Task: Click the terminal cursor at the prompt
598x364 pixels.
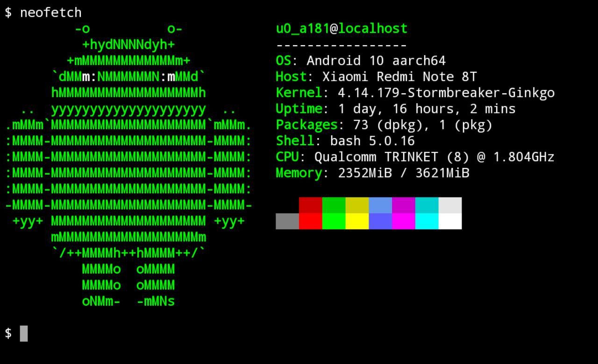Action: [x=24, y=333]
